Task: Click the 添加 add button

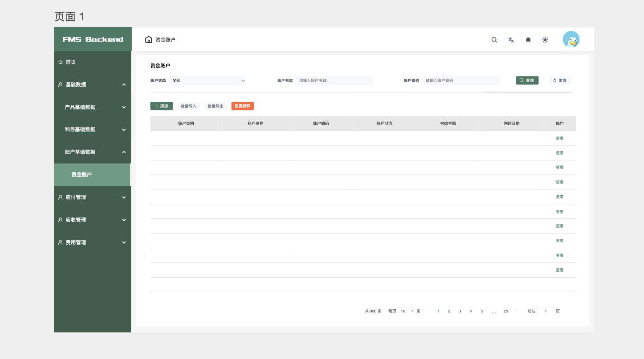Action: point(161,106)
